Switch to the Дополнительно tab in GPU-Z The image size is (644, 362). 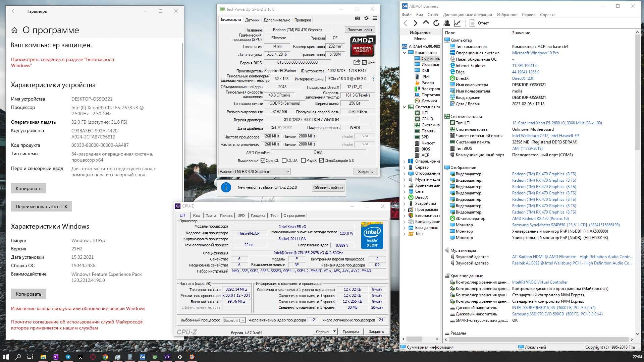point(277,20)
